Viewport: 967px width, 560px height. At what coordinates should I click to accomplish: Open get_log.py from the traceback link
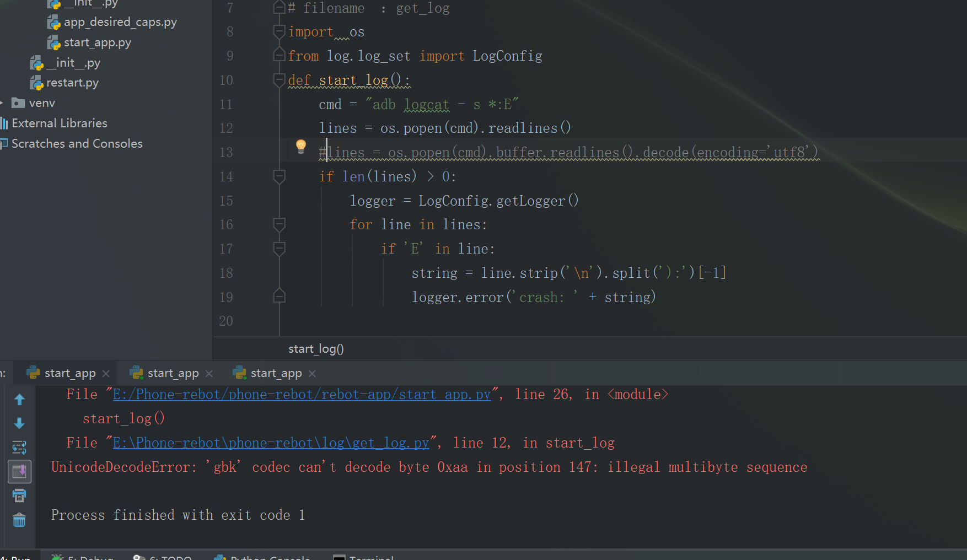click(270, 442)
